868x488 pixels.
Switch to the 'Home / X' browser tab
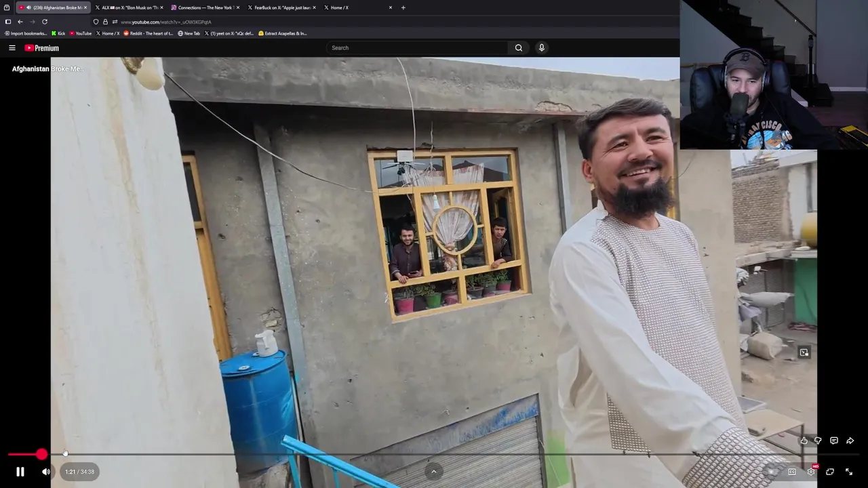[358, 7]
